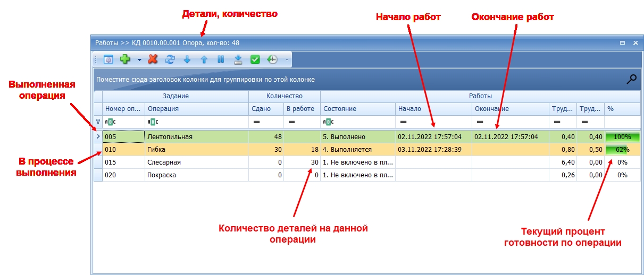Click the labor value 0,26 in Покраска row

tap(563, 175)
